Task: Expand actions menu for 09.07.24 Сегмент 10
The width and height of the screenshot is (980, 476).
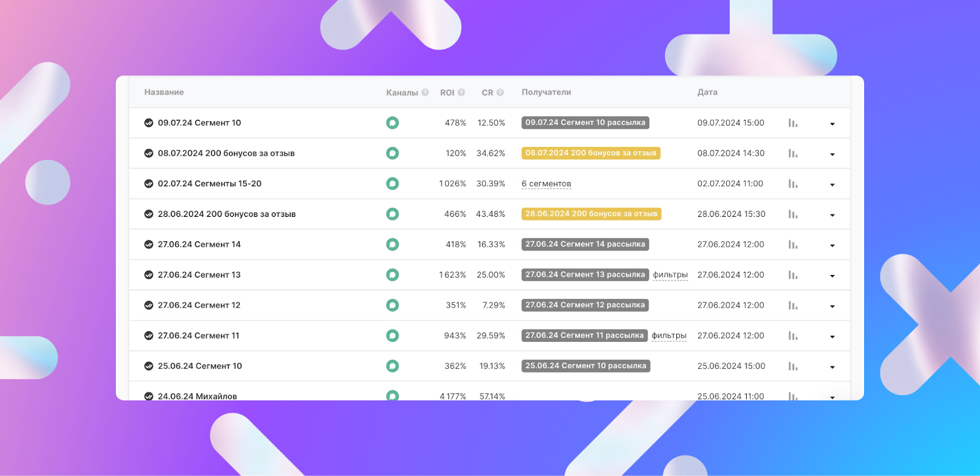Action: pos(832,124)
